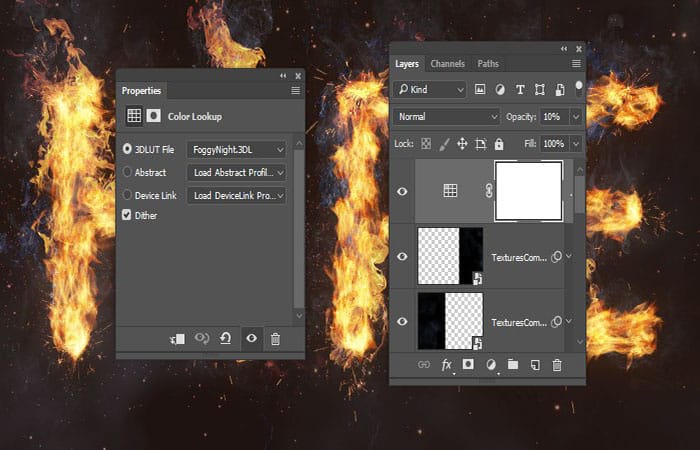The height and width of the screenshot is (450, 700).
Task: Create new fill or adjustment layer icon
Action: 491,365
